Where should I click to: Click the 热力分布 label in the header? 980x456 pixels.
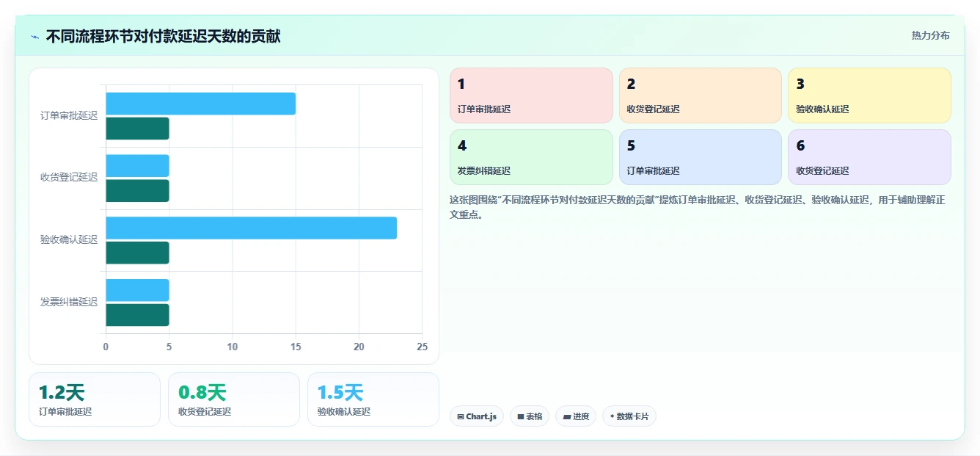pyautogui.click(x=930, y=35)
